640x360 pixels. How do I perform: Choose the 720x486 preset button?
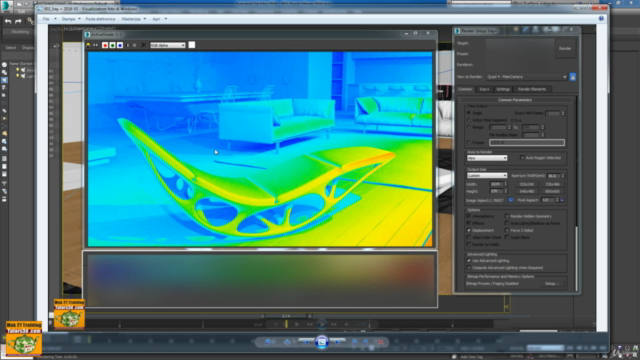coord(552,184)
